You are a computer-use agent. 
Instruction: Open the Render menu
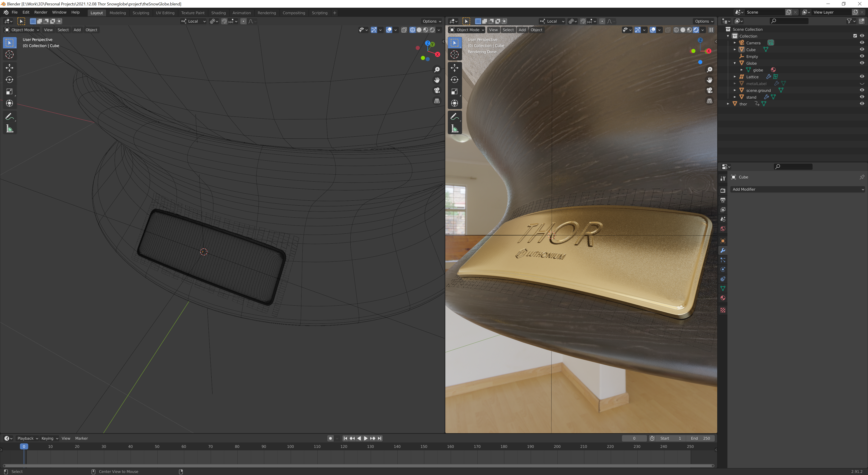pyautogui.click(x=41, y=12)
